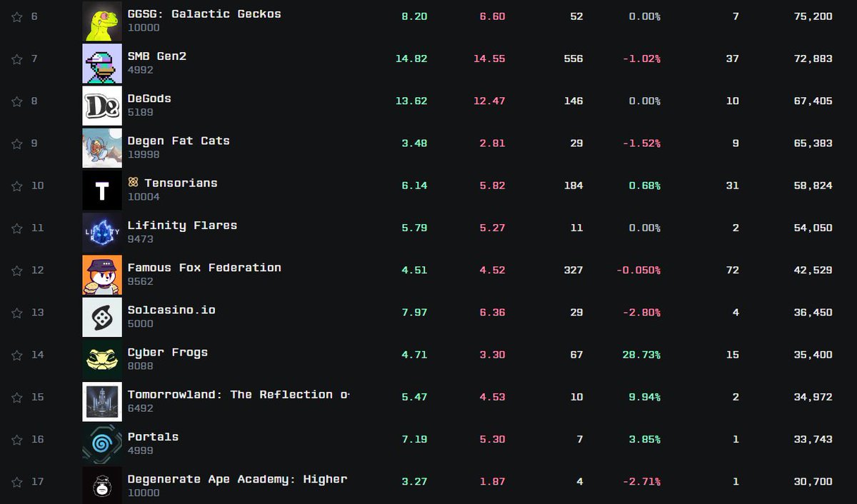Open the DeGods logo image
The height and width of the screenshot is (504, 857).
(x=102, y=106)
